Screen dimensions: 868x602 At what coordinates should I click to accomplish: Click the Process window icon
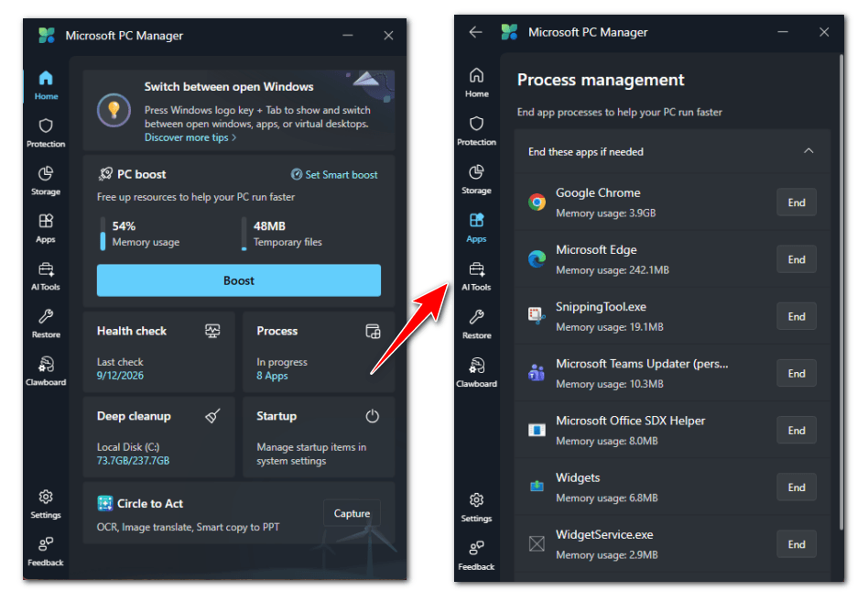point(373,331)
